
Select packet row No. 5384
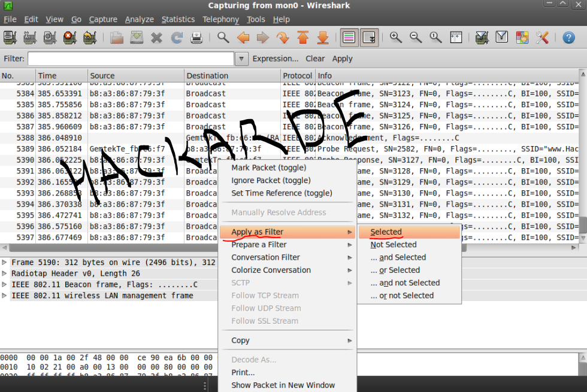click(x=289, y=93)
